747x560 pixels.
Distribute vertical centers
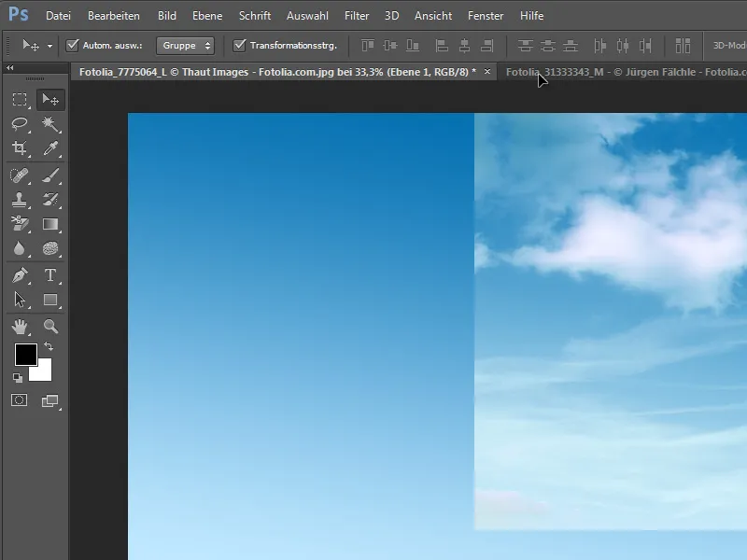(x=548, y=46)
